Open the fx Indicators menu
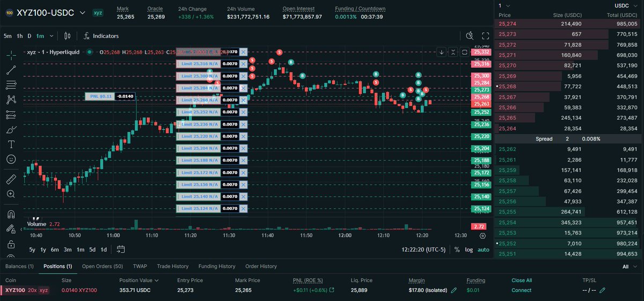Image resolution: width=644 pixels, height=301 pixels. click(101, 36)
